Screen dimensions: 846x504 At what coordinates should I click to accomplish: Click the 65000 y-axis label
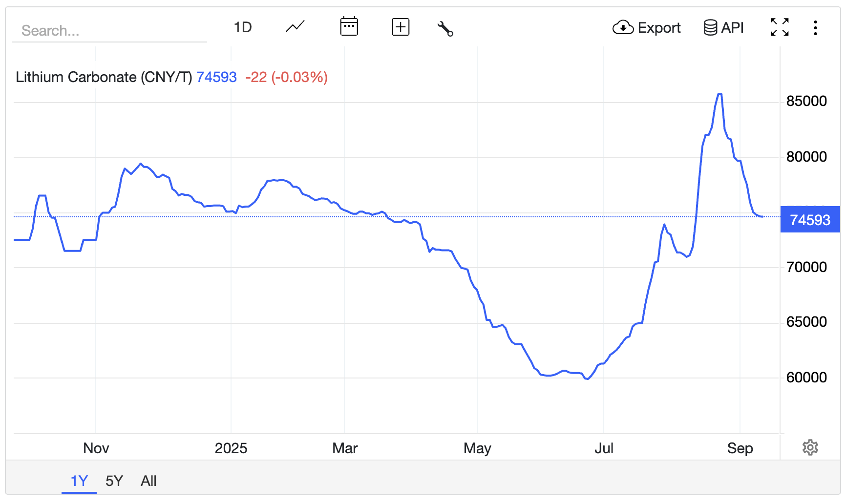point(806,322)
